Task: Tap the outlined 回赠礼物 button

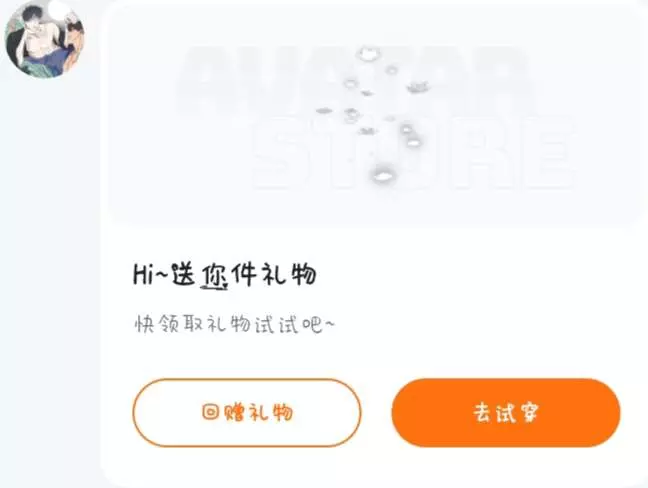Action: click(x=247, y=412)
